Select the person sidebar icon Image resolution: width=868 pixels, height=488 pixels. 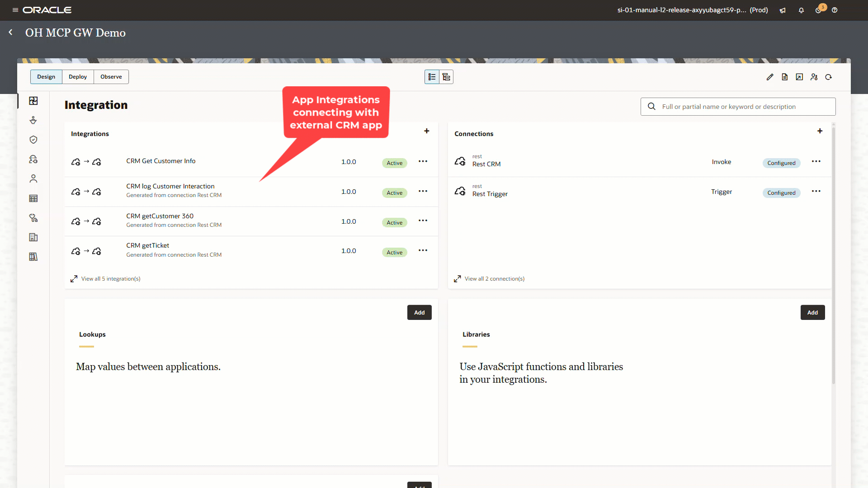click(33, 178)
